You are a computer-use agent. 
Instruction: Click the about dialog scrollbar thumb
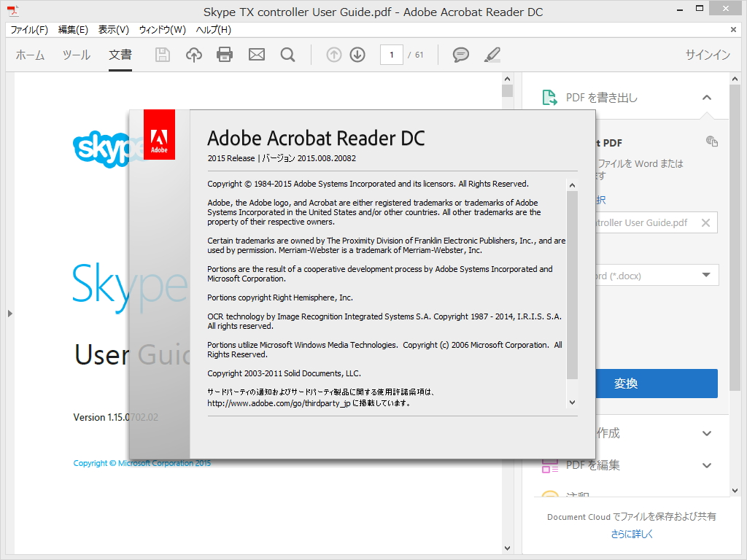click(x=572, y=285)
